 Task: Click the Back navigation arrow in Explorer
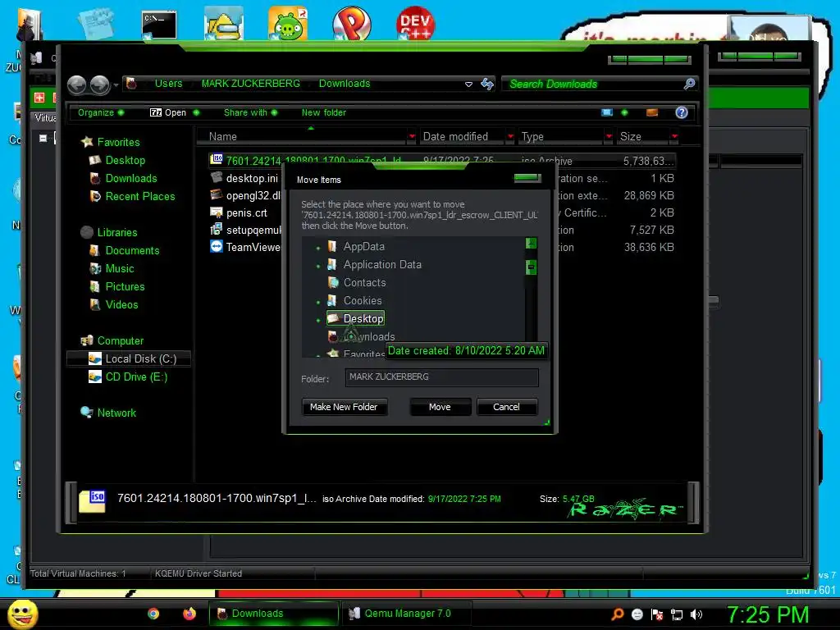pos(76,84)
